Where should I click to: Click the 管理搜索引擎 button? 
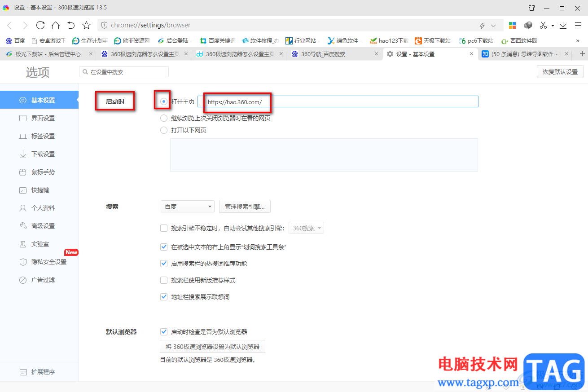[x=245, y=207]
